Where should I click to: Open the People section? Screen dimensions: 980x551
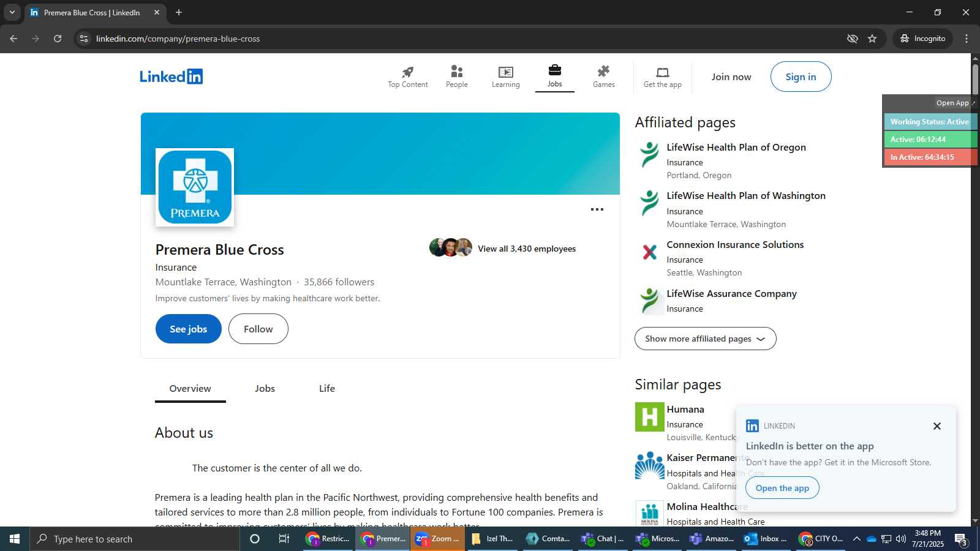pyautogui.click(x=456, y=77)
